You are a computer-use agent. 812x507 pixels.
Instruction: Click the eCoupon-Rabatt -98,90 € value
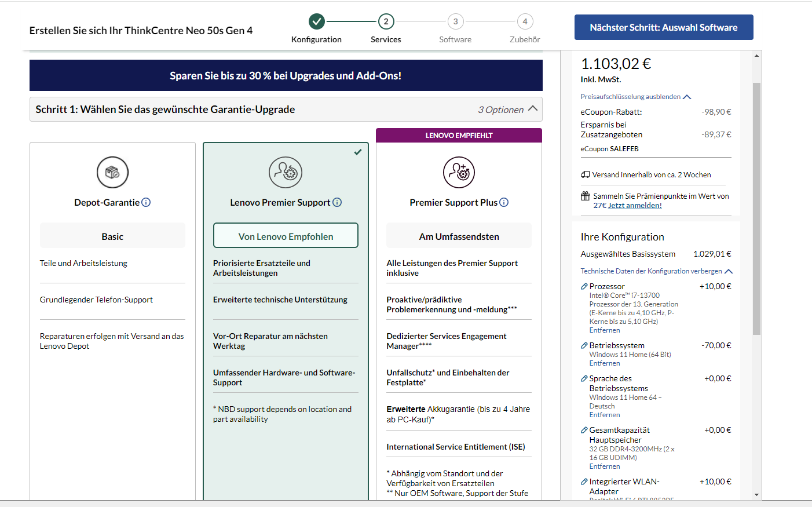(x=716, y=112)
